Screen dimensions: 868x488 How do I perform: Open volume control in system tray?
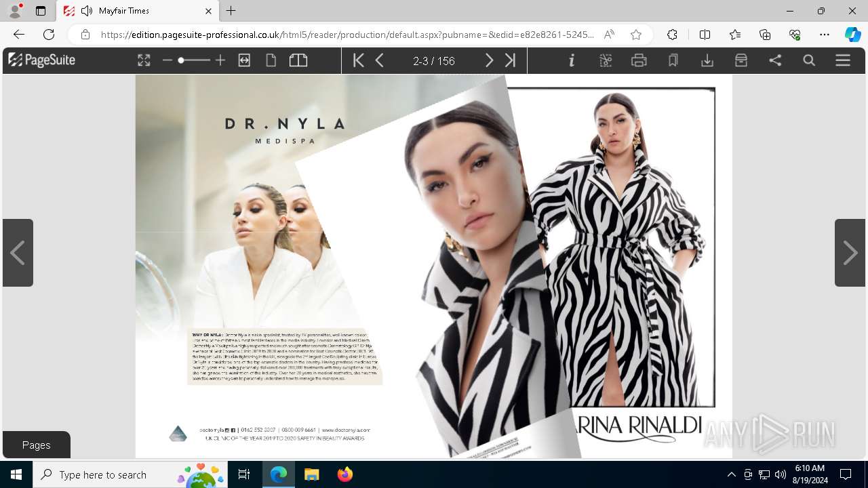click(781, 474)
